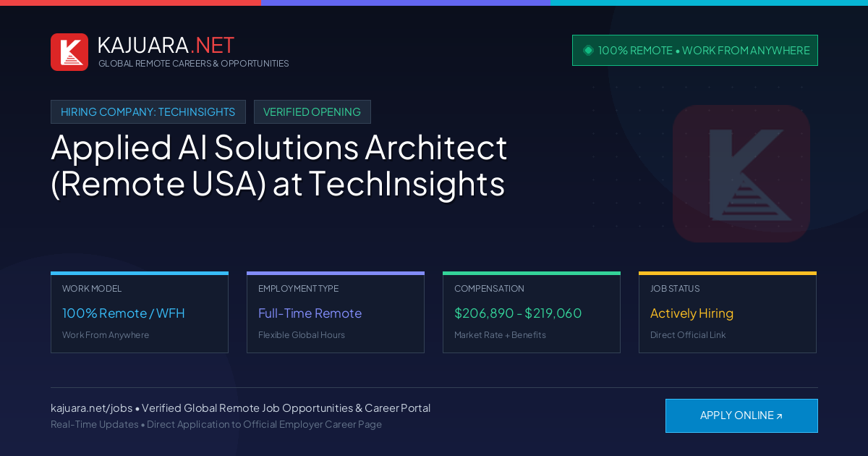Screen dimensions: 868x456
Task: Click the Real-Time Updates footer line
Action: (216, 424)
